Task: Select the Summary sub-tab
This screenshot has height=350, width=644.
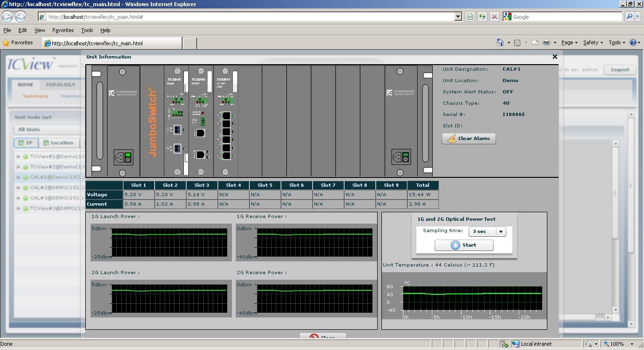Action: (35, 96)
